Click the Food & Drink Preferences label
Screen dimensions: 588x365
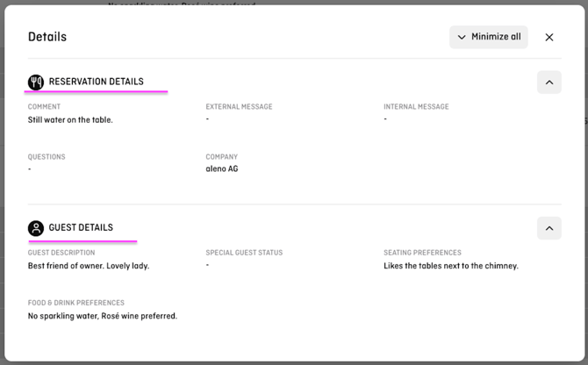click(76, 303)
